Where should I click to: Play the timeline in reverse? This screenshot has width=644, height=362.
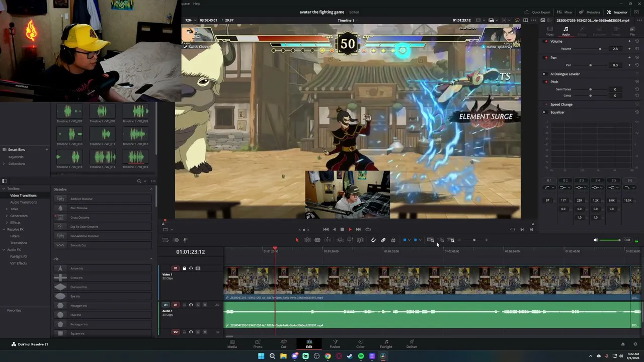coord(334,229)
